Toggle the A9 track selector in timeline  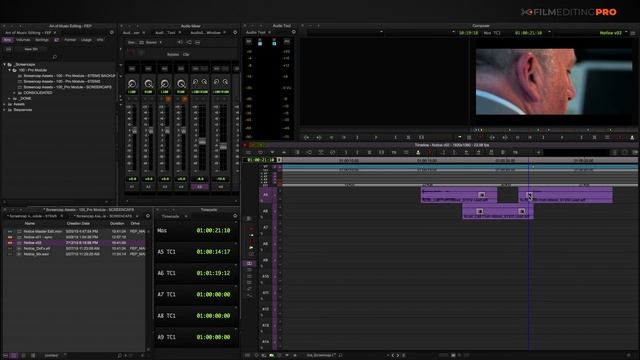point(266,260)
